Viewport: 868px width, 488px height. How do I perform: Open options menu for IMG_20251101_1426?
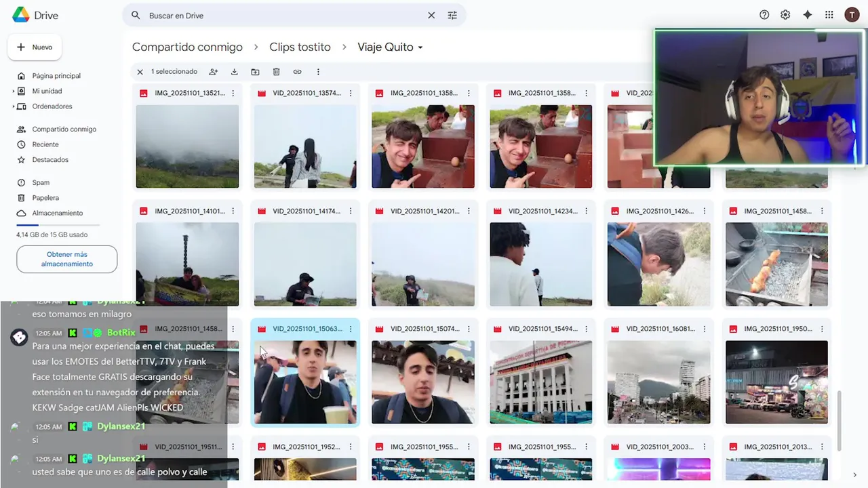pos(705,211)
